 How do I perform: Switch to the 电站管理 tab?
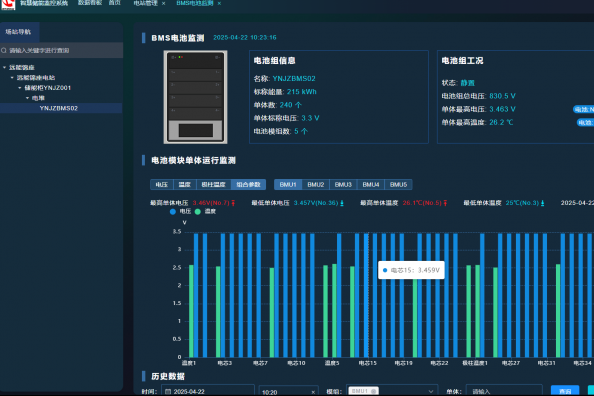145,3
